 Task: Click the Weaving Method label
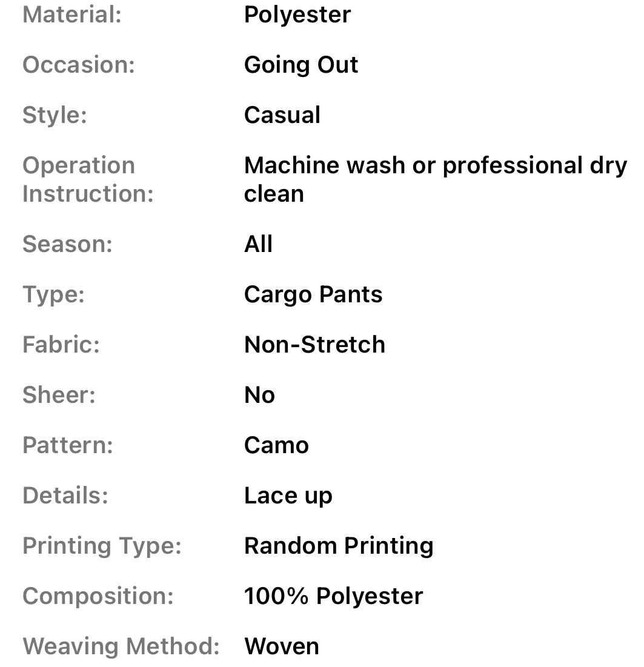tap(121, 646)
